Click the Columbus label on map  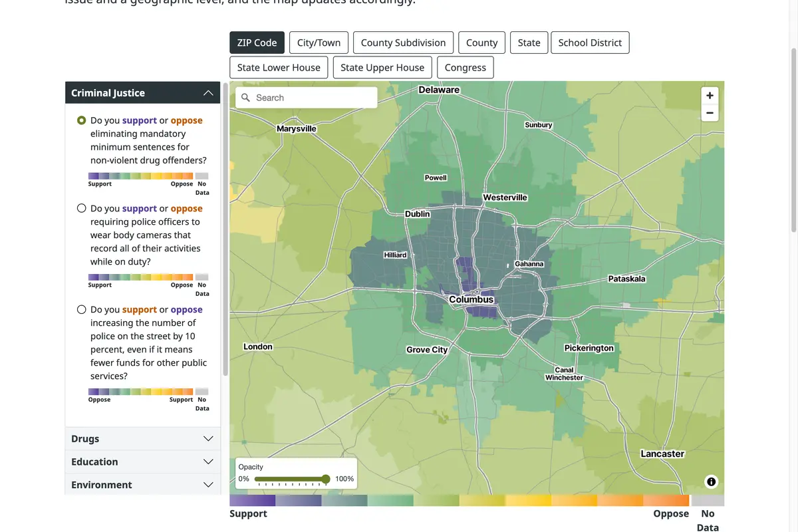pyautogui.click(x=471, y=299)
